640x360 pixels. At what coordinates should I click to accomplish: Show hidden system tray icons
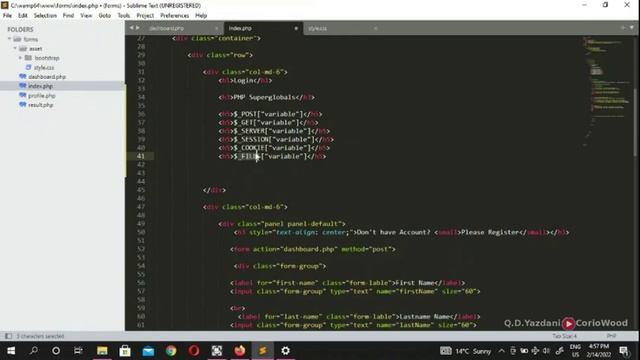[502, 351]
